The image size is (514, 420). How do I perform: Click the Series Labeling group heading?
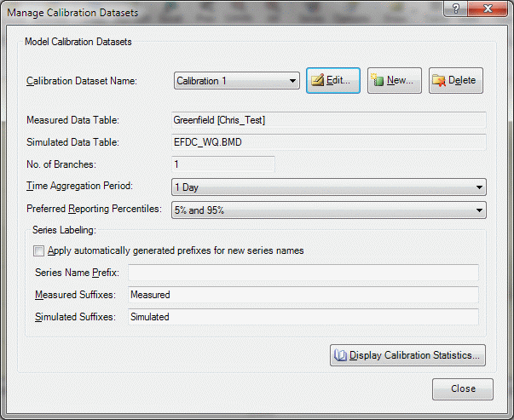[x=65, y=230]
